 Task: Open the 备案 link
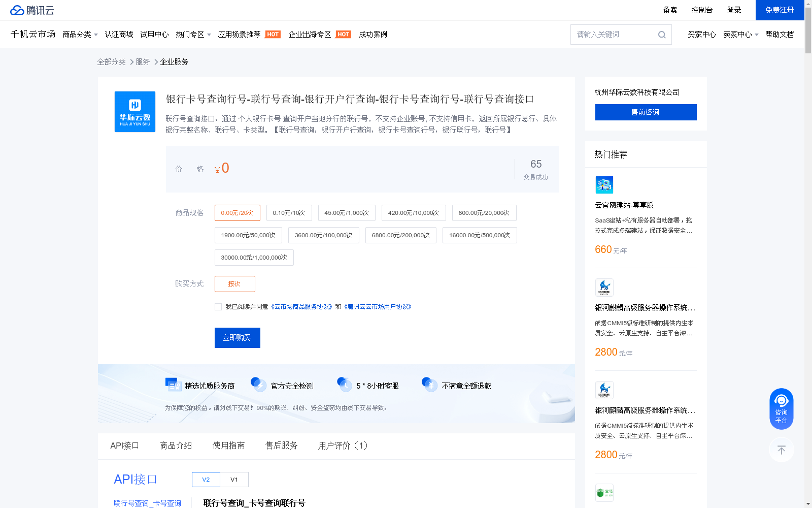(670, 10)
